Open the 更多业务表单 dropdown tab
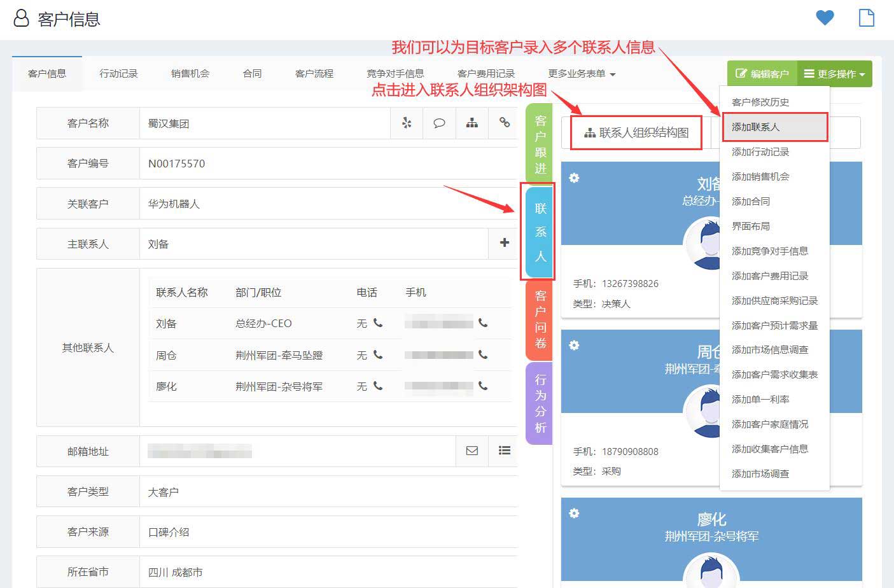This screenshot has width=894, height=588. coord(581,74)
